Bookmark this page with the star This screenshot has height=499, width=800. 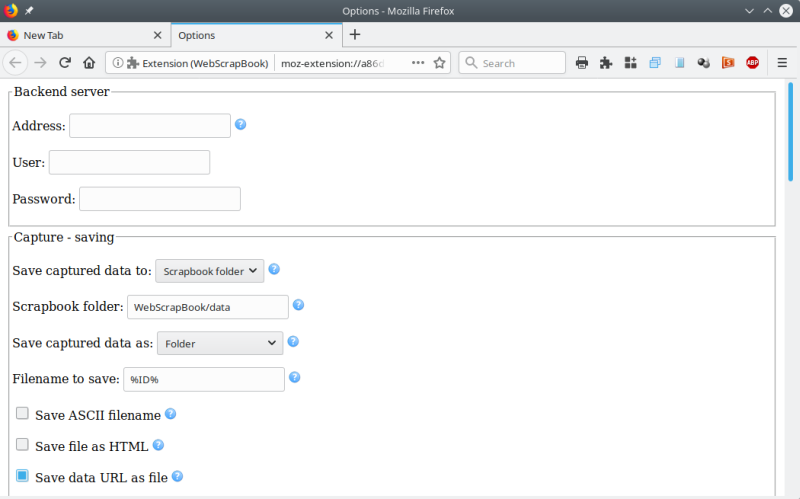coord(439,63)
